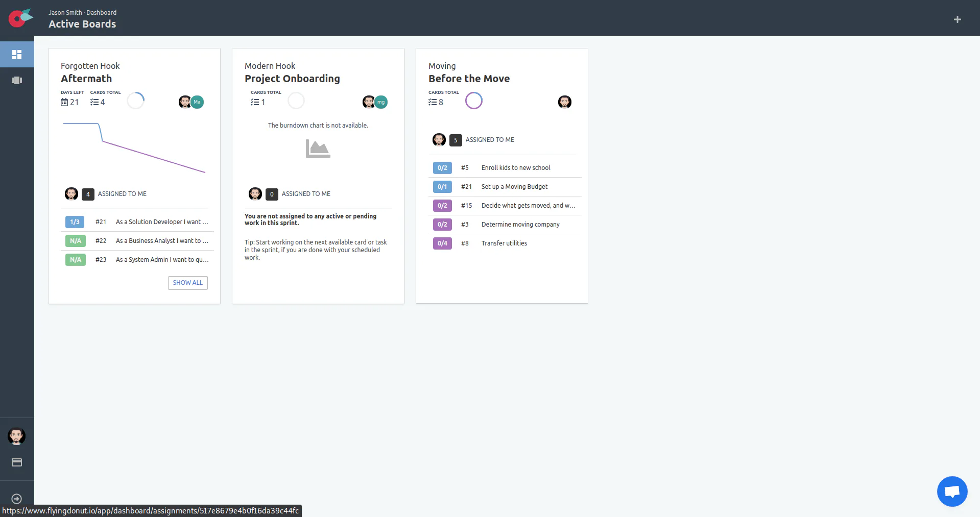The height and width of the screenshot is (517, 980).
Task: Click the 'mg' member avatar on Project Onboarding
Action: pos(381,102)
